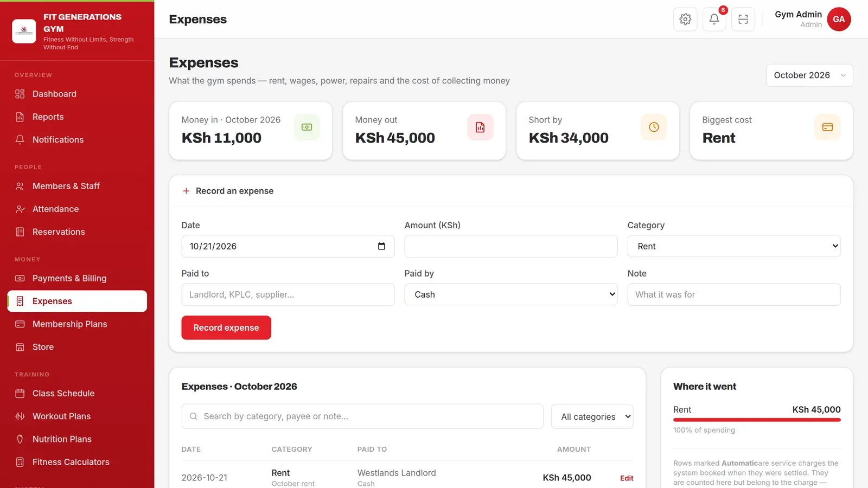Click the scan icon in header

pos(743,19)
